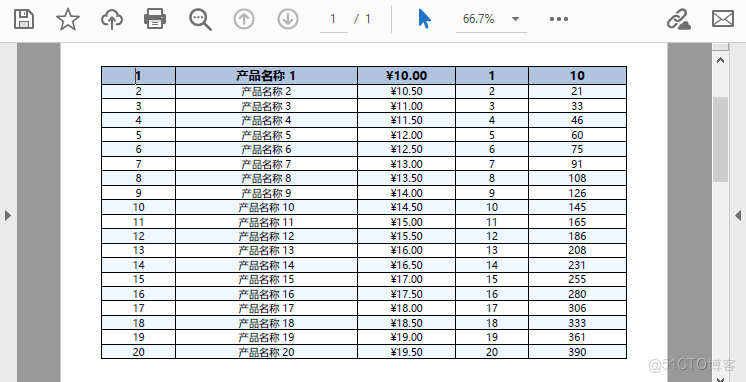
Task: Save the PDF using floppy disk icon
Action: tap(23, 20)
